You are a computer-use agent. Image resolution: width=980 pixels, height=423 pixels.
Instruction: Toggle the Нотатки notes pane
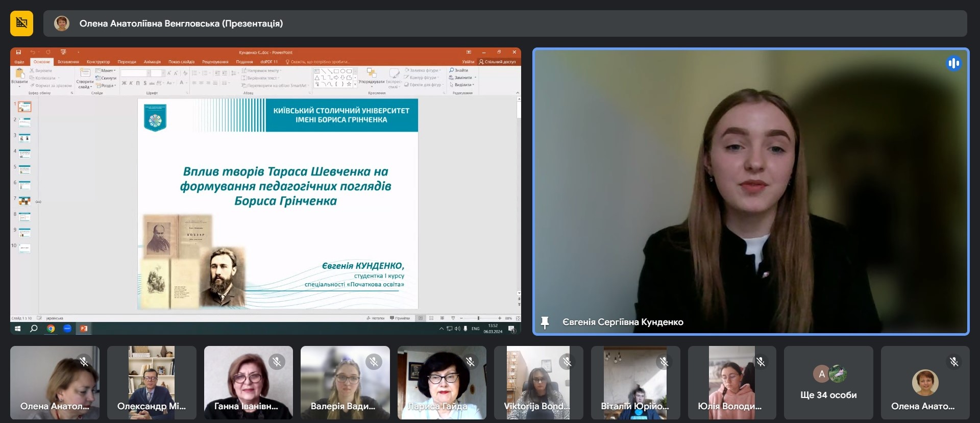pos(375,318)
